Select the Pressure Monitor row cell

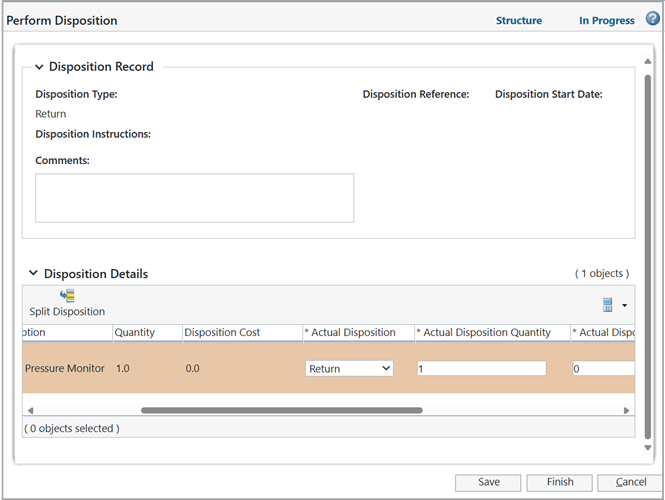[x=64, y=369]
